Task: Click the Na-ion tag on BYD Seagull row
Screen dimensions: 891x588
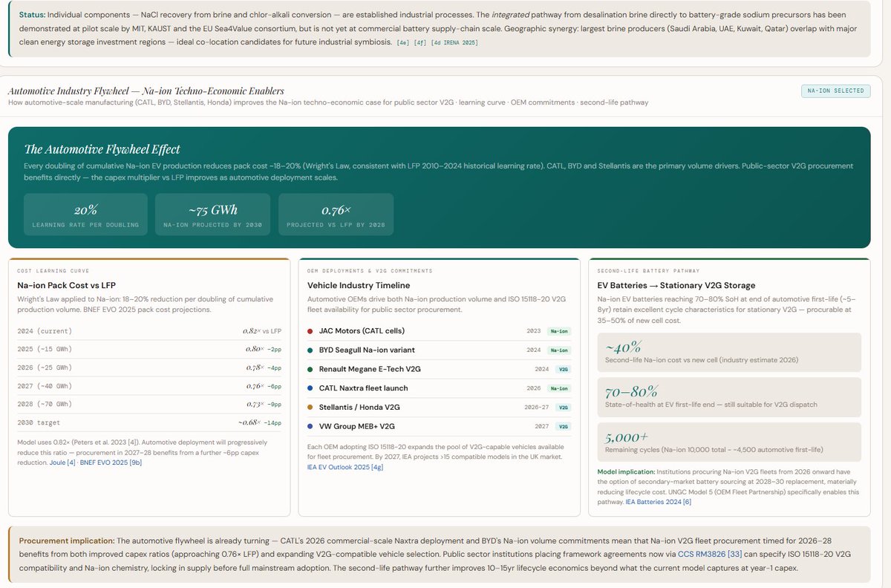Action: [558, 350]
